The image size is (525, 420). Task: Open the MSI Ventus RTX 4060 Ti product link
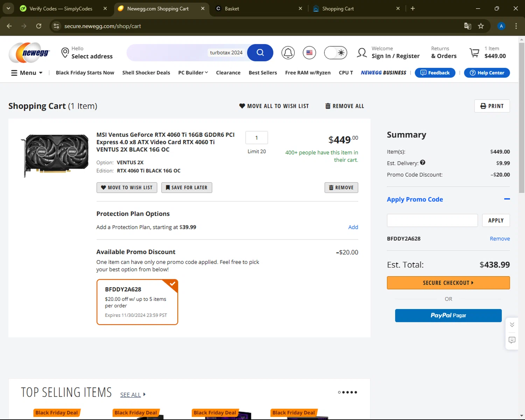point(166,142)
